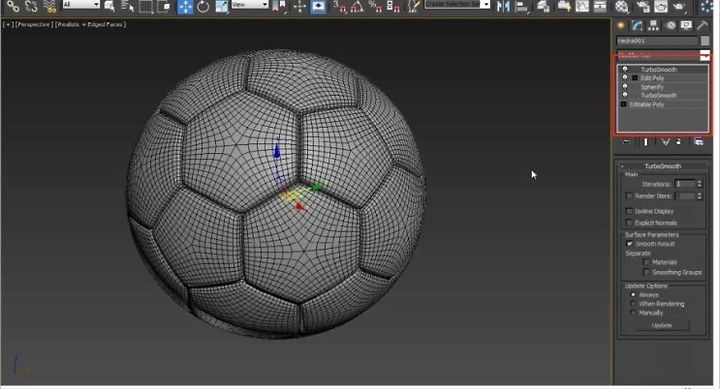
Task: Open the Curve Editor
Action: pyautogui.click(x=582, y=6)
